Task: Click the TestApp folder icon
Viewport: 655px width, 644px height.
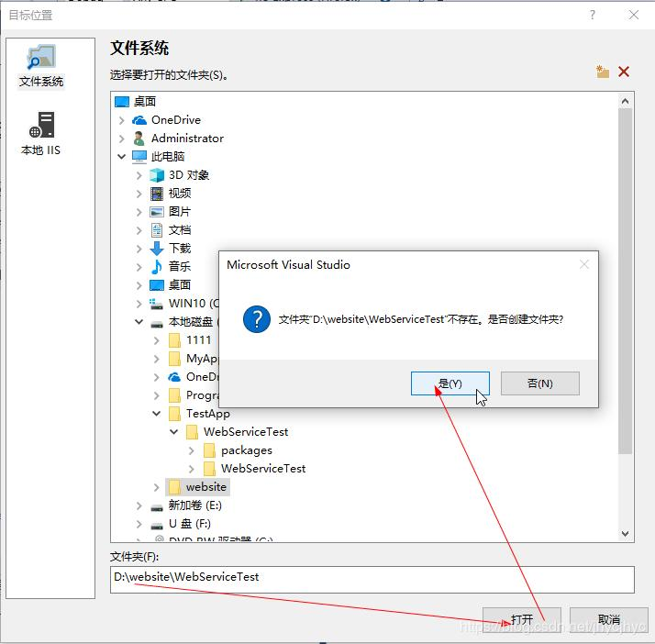Action: (174, 414)
